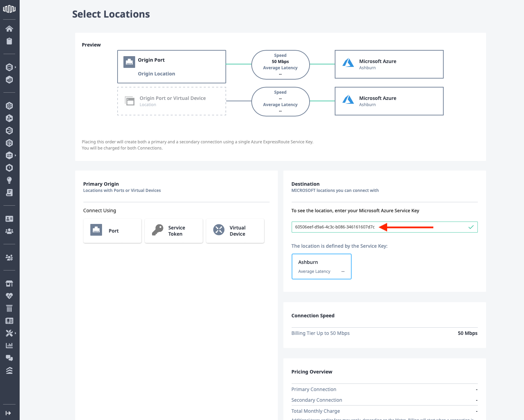Open the marketplace storefront icon
Image resolution: width=524 pixels, height=420 pixels.
[9, 284]
